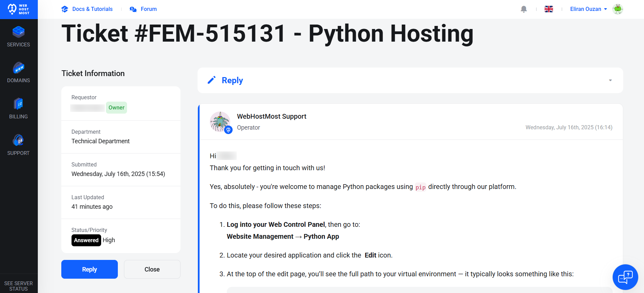Open the live chat help widget

pos(625,277)
